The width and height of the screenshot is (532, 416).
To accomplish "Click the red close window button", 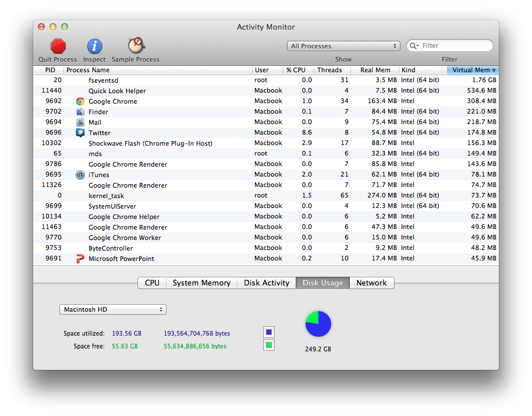I will (x=41, y=27).
